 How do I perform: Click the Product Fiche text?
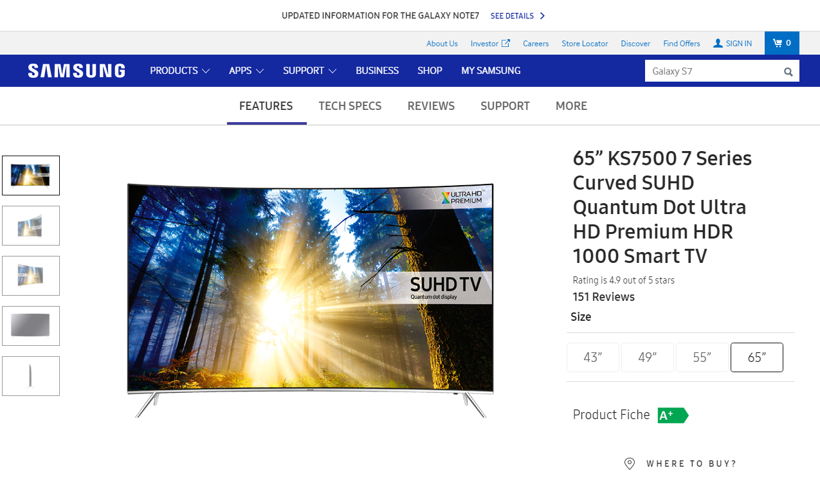click(612, 415)
